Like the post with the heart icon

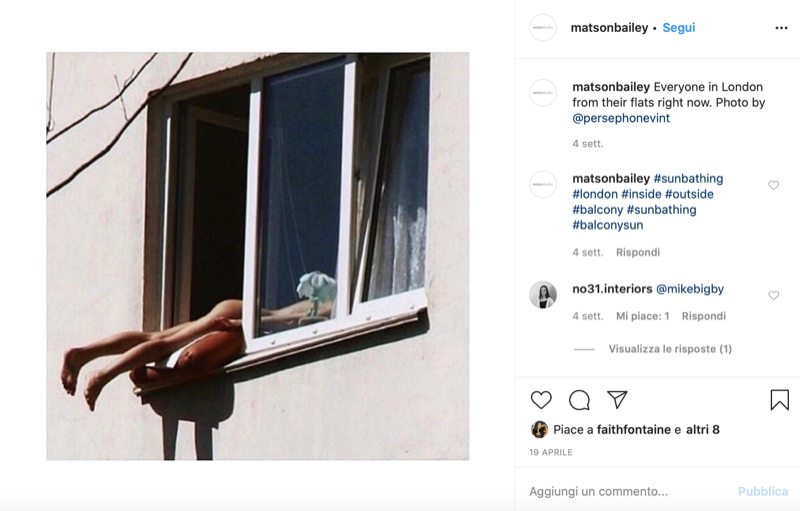541,400
